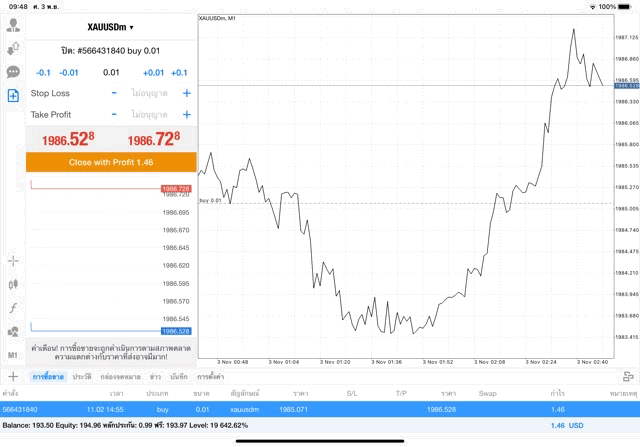Add a new item with bottom plus icon
640x447 pixels.
coord(13,376)
